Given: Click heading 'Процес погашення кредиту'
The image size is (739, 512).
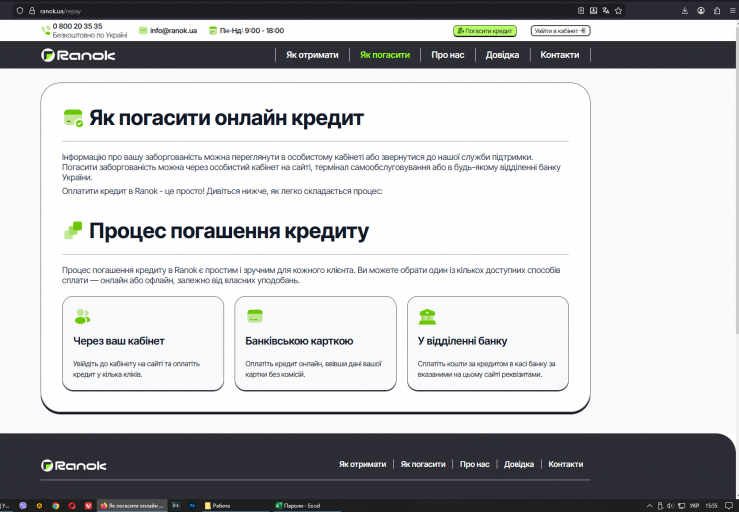Looking at the screenshot, I should pos(229,231).
